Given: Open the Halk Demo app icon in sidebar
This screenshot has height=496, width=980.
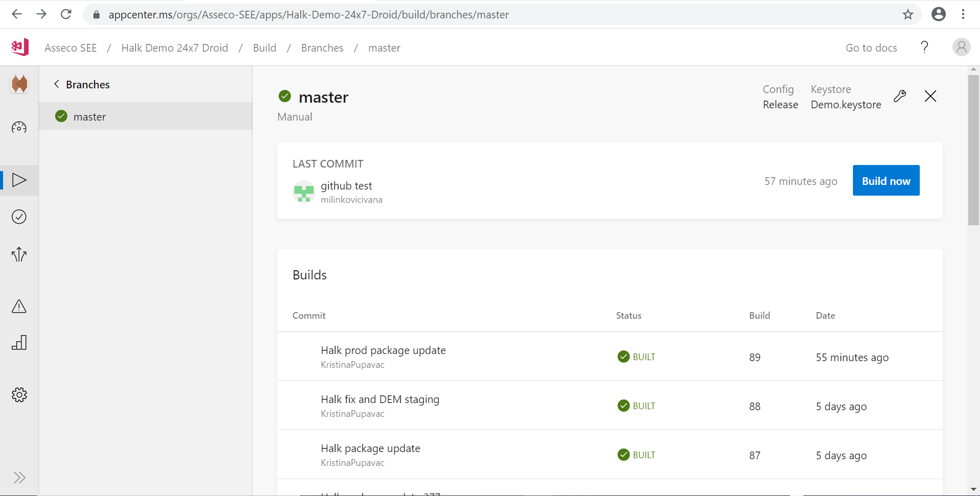Looking at the screenshot, I should pos(19,84).
